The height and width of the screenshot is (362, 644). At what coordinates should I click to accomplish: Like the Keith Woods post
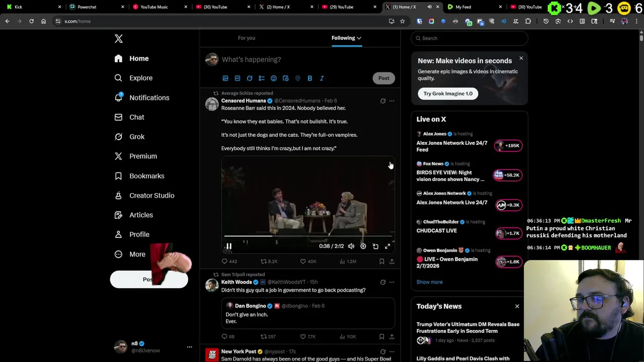tap(307, 336)
